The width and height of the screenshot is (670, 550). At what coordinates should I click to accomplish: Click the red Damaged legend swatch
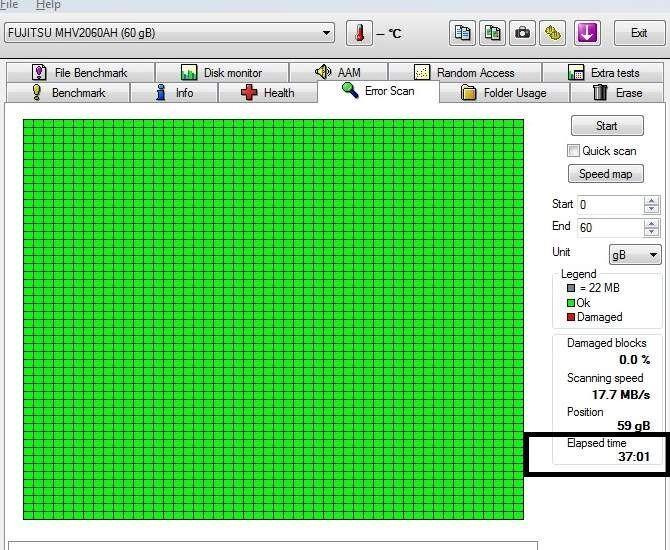571,317
